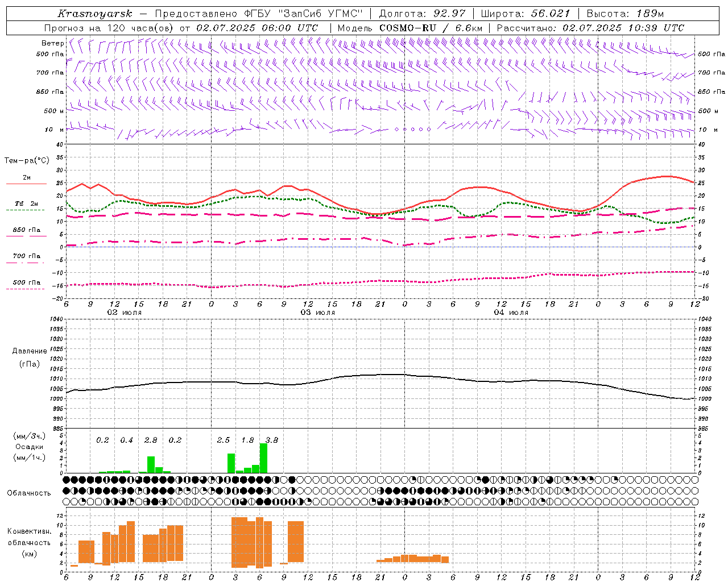The width and height of the screenshot is (728, 582).
Task: Click the 'Модель COSMO-RU / 6.6км' text
Action: click(410, 28)
